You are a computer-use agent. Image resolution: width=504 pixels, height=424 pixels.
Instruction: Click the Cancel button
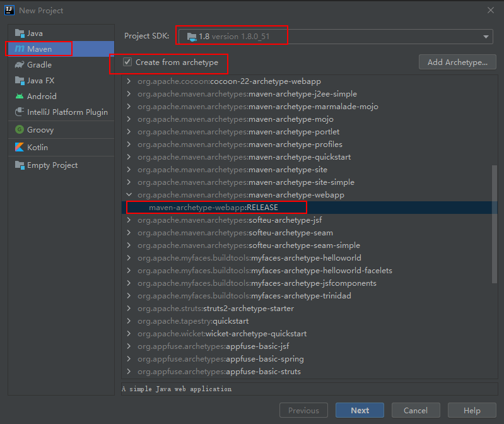[416, 410]
